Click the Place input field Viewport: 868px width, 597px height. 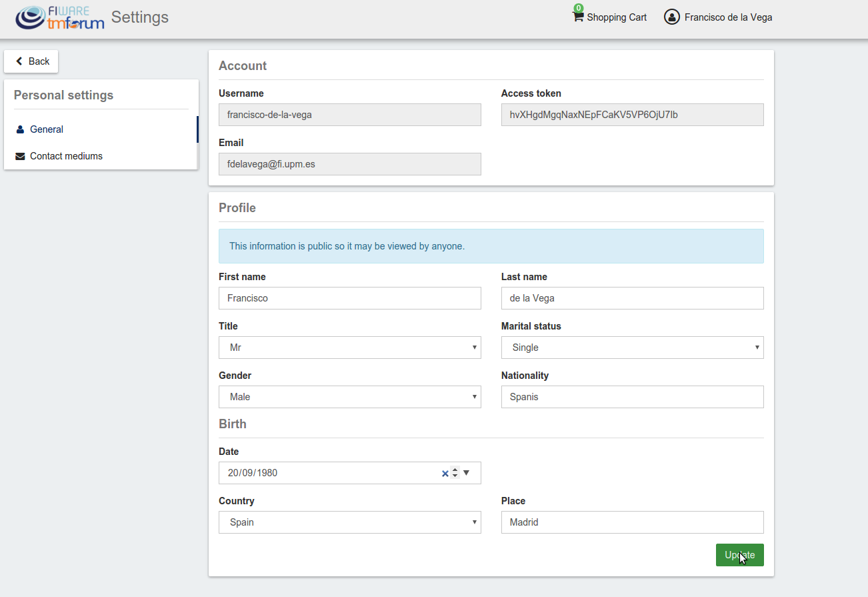pyautogui.click(x=633, y=522)
